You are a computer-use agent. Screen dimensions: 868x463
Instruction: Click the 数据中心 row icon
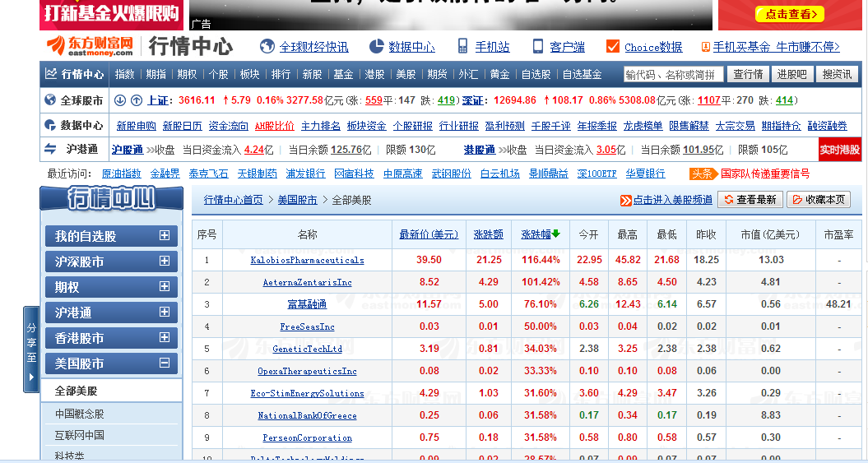point(50,125)
